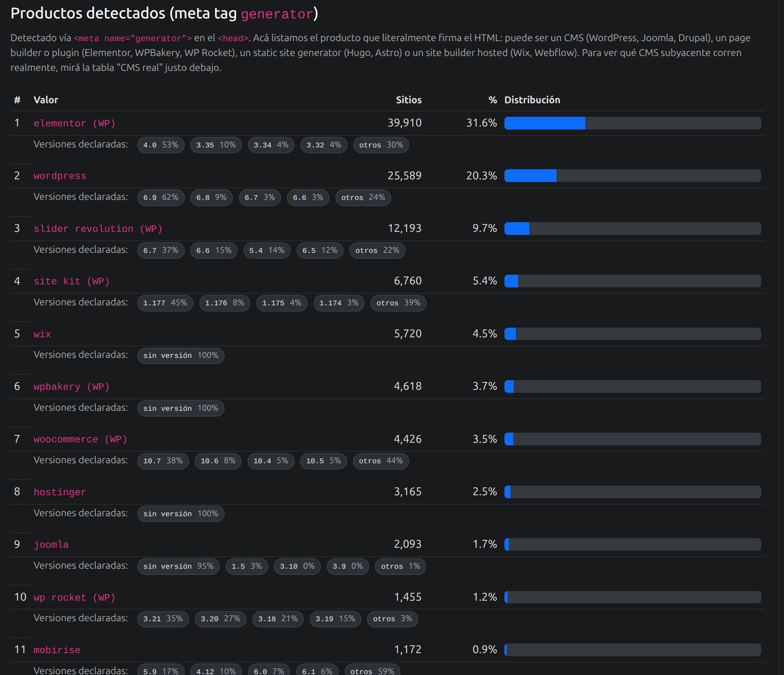Click the wix 4.5% distribution bar
The height and width of the screenshot is (675, 784).
point(633,334)
